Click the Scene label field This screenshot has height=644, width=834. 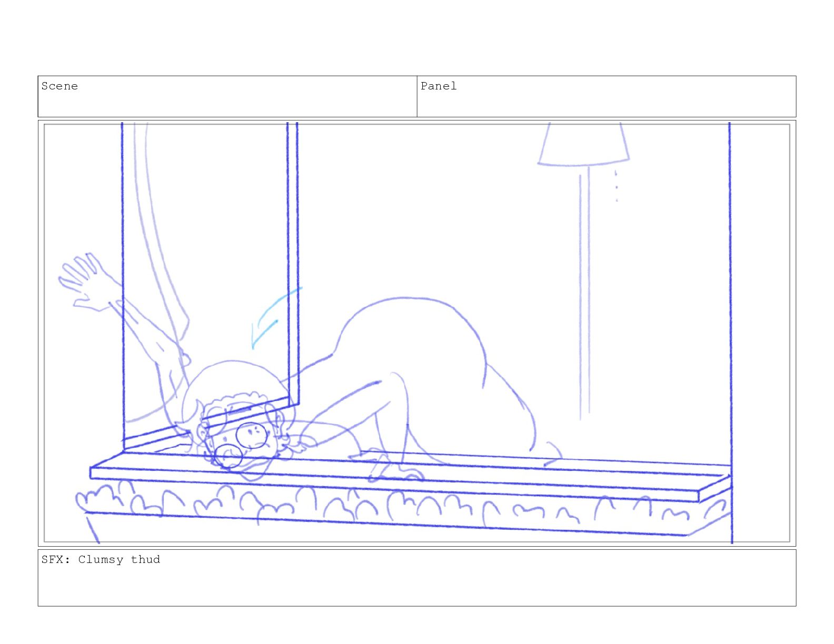(227, 96)
